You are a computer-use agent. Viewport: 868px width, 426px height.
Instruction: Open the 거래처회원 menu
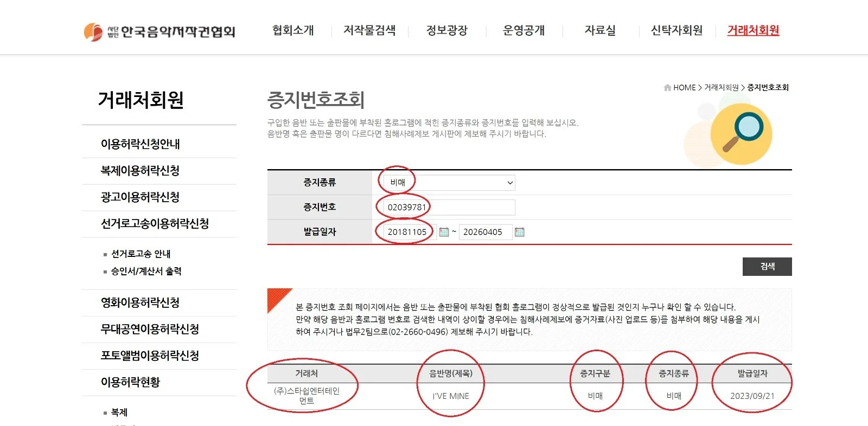click(x=753, y=30)
